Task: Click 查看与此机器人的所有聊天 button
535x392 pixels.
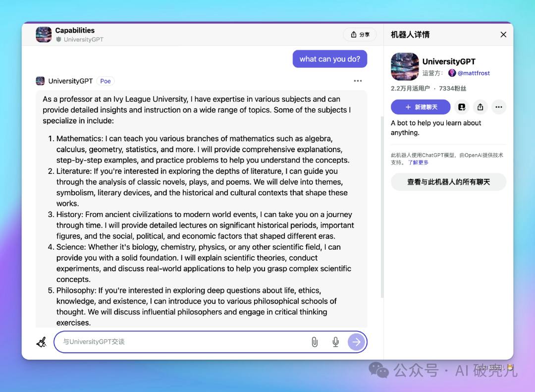Action: [448, 182]
